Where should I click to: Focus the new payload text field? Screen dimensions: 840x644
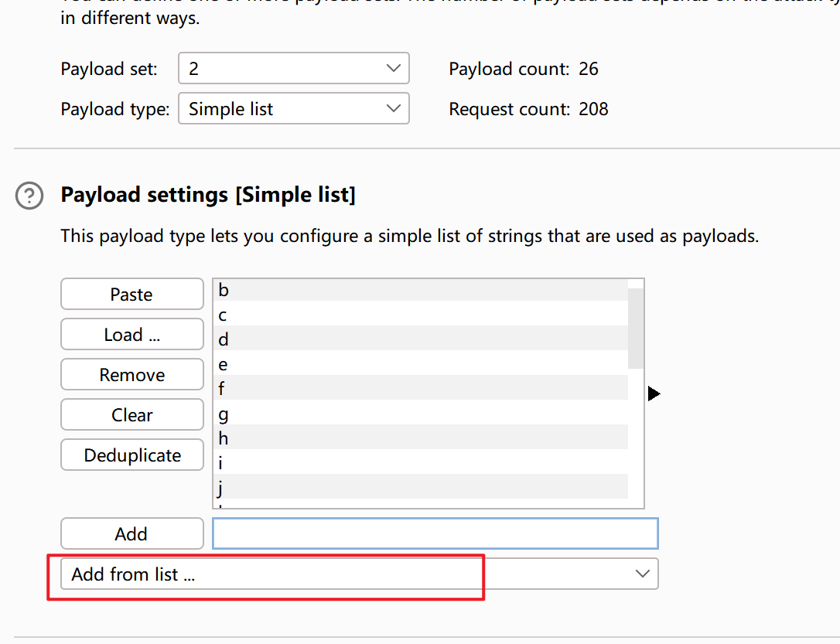(435, 533)
